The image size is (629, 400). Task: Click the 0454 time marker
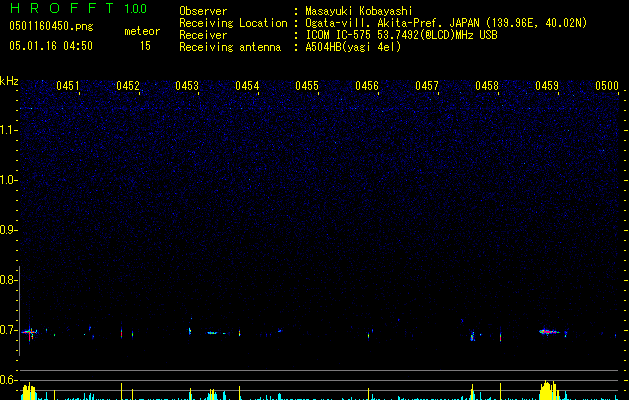click(247, 86)
